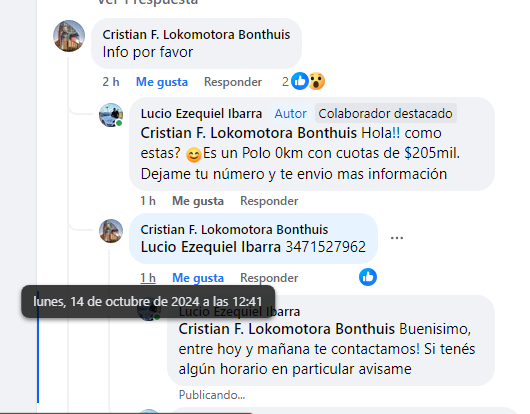Click smiling emoji in Lucio's Polo reply
The image size is (530, 414).
[x=194, y=155]
